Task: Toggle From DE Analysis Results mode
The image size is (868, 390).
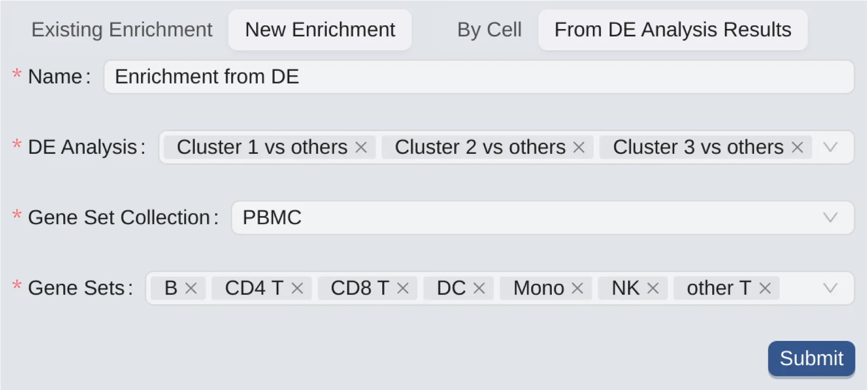Action: click(672, 30)
